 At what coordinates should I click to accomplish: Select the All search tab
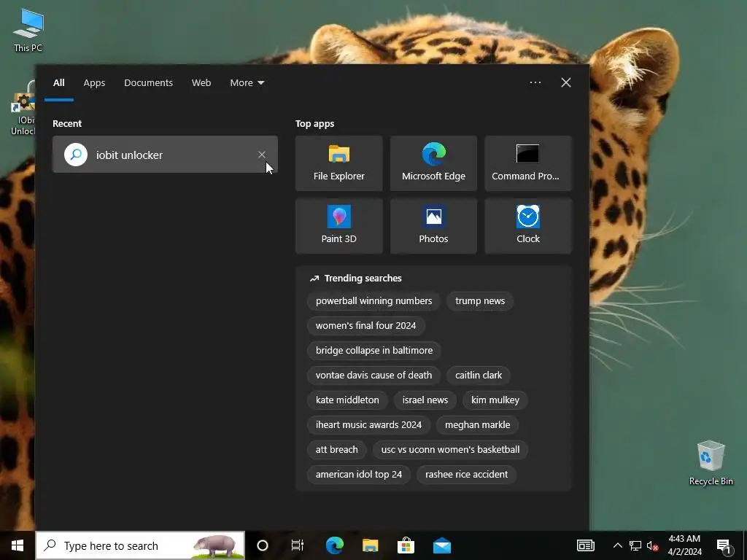pos(58,83)
